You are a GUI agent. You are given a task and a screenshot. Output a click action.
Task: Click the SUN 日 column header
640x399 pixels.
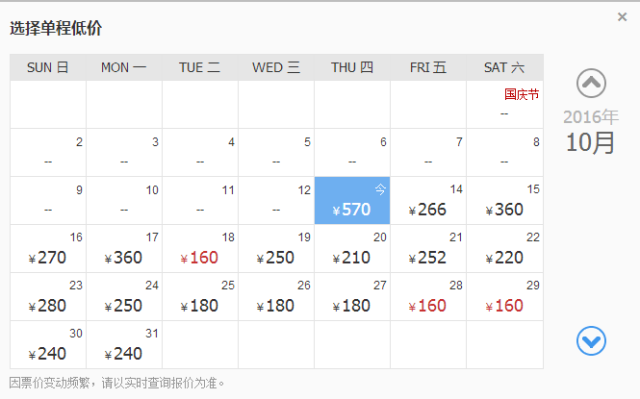click(48, 67)
